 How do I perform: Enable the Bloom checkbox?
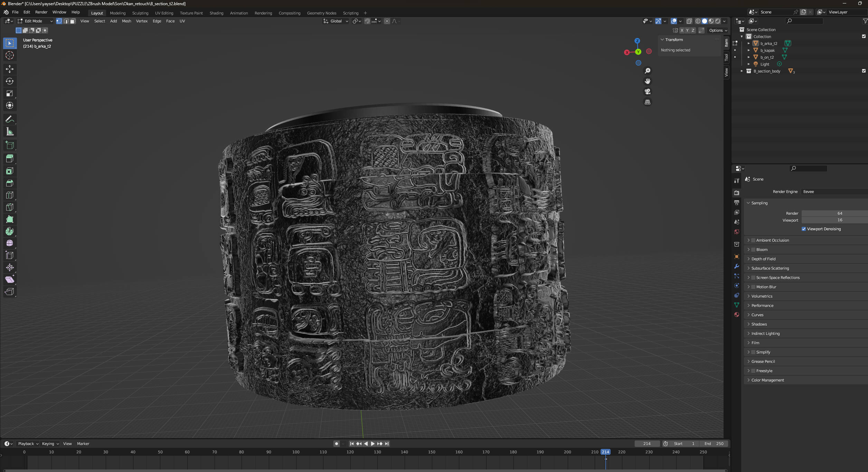point(753,250)
